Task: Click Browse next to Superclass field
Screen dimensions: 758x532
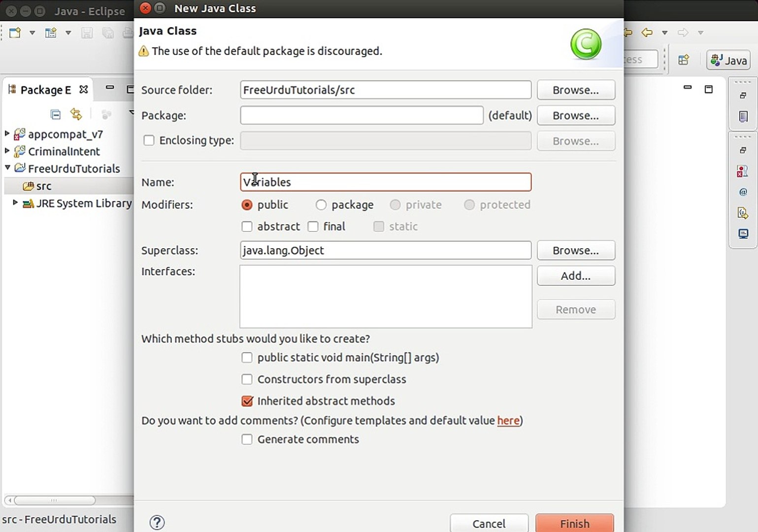Action: tap(576, 251)
